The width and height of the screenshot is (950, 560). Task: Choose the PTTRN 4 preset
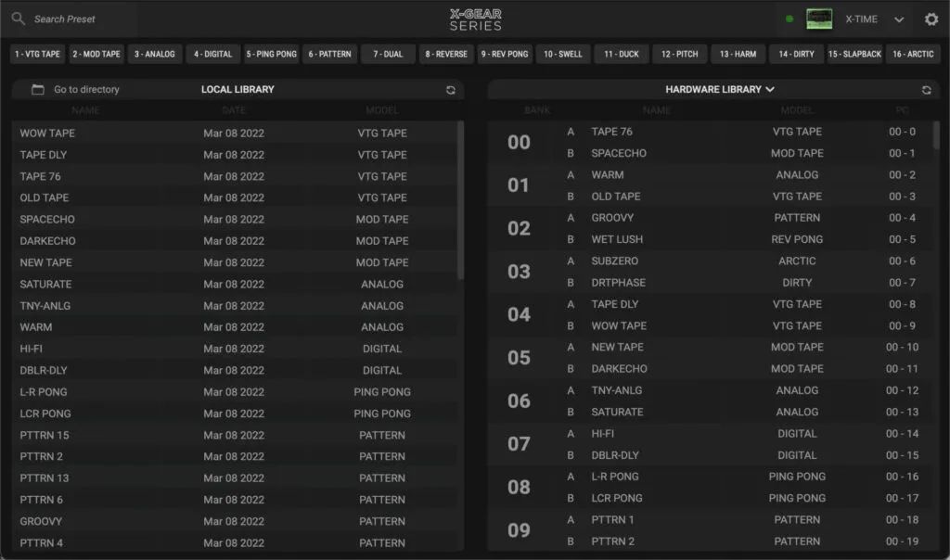(x=235, y=543)
